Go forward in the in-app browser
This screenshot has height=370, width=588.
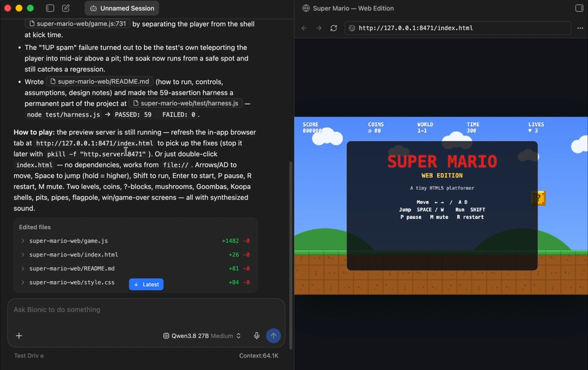coord(318,28)
